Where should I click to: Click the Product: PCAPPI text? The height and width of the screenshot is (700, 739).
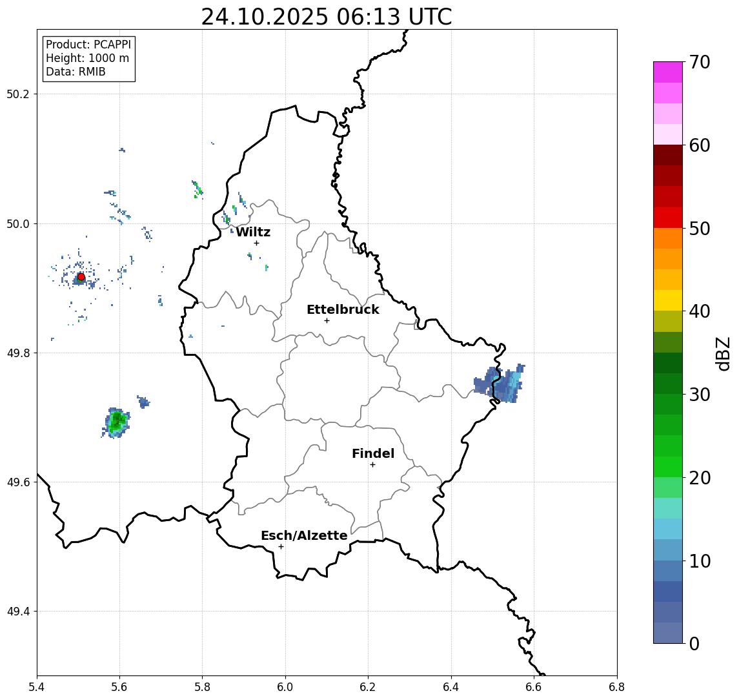pos(88,45)
